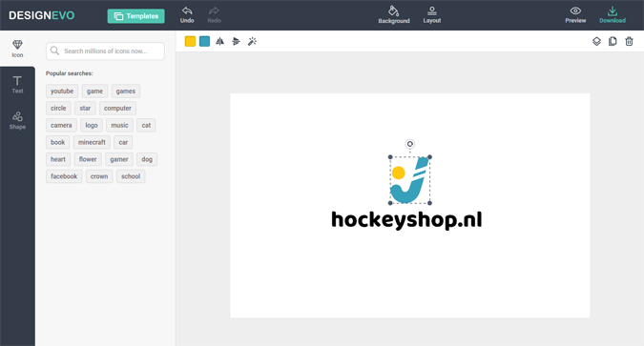
Task: Select the 'star' search tag
Action: (85, 109)
